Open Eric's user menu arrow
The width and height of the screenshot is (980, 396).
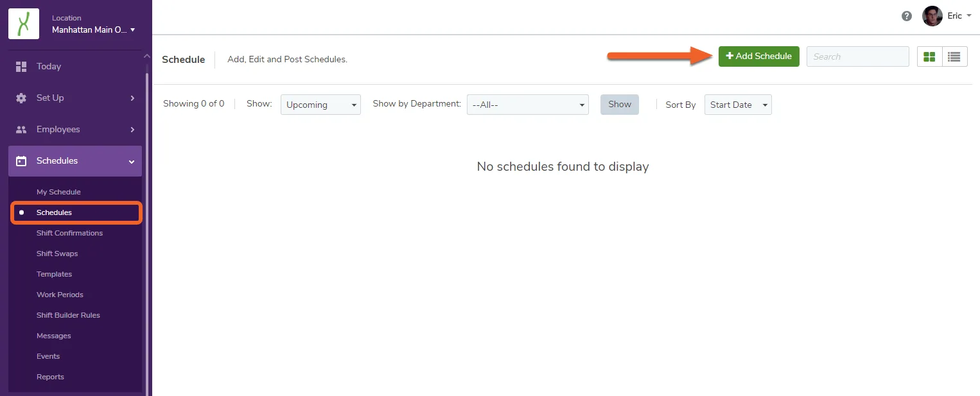968,16
